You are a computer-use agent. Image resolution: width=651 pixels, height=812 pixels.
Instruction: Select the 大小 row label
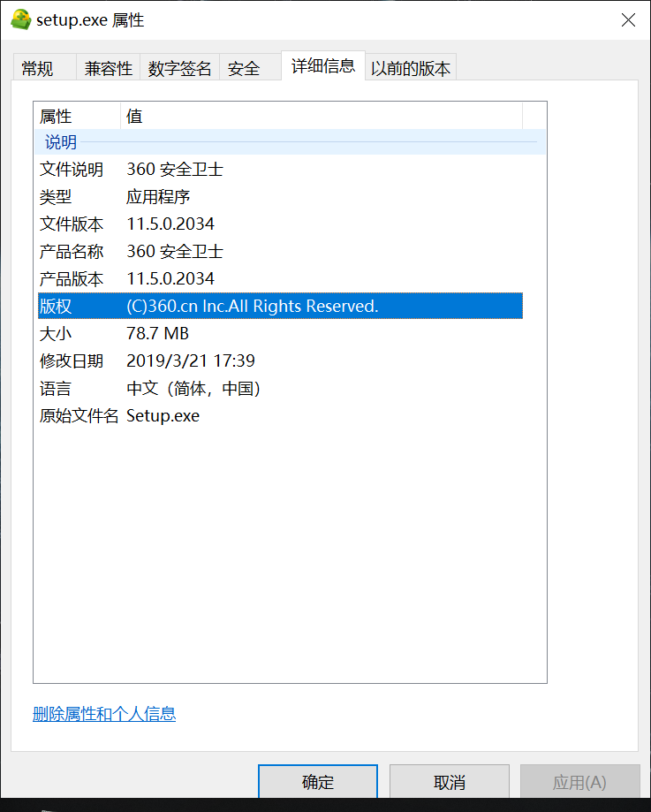(56, 333)
